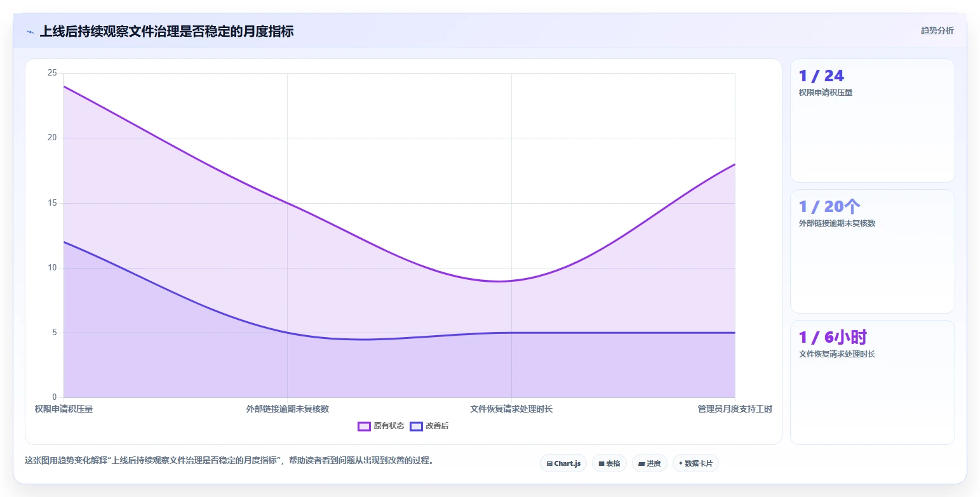Toggle the 改善后 legend series

429,426
